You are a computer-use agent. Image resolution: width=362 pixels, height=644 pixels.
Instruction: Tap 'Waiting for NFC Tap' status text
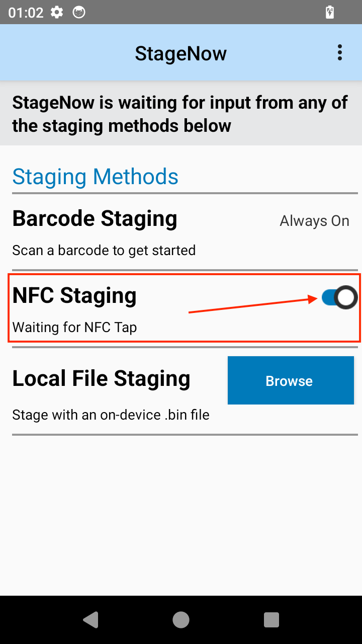point(74,328)
